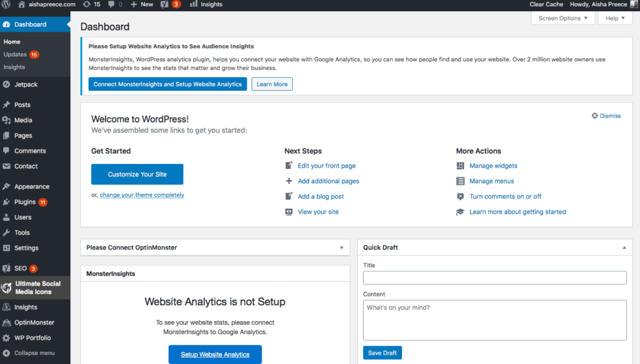Collapse the Quick Draft widget
Image resolution: width=640 pixels, height=364 pixels.
pyautogui.click(x=624, y=248)
